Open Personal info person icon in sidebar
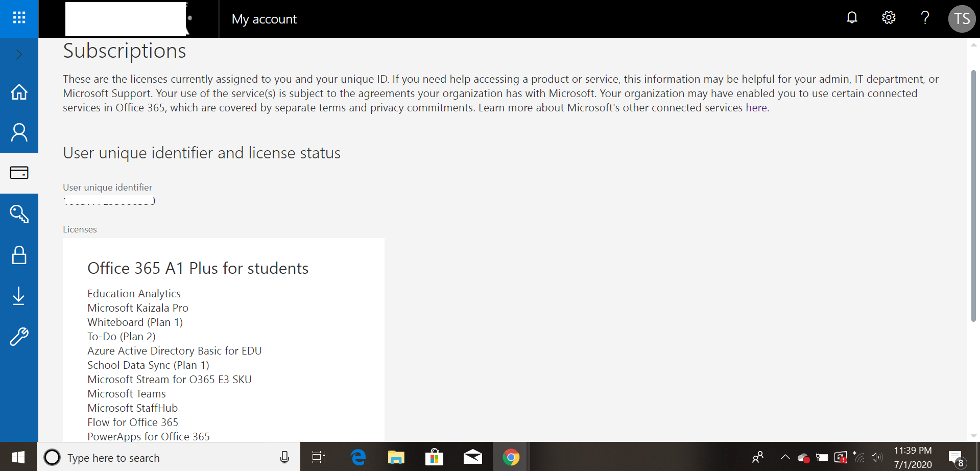Image resolution: width=980 pixels, height=471 pixels. [x=19, y=132]
